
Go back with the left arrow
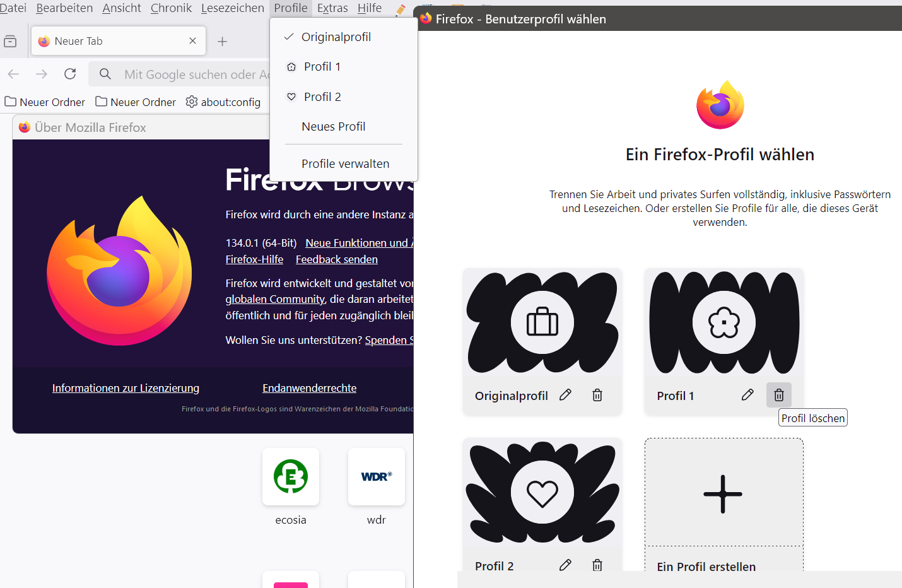point(13,74)
